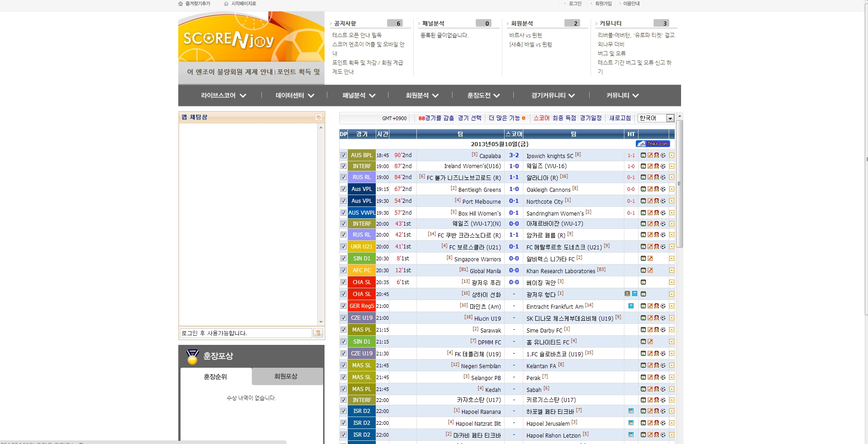This screenshot has height=444, width=868.
Task: Uncheck the AUS BPL Capalaba match checkbox
Action: [x=343, y=155]
